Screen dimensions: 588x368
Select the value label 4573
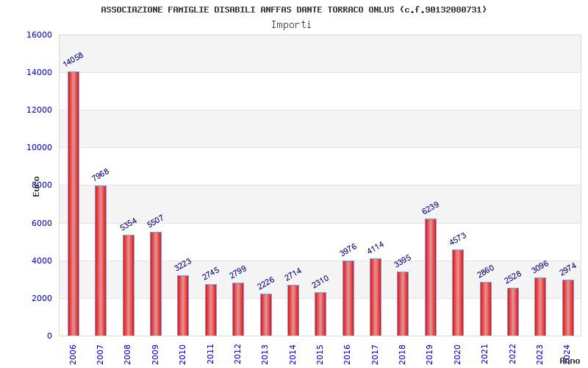tap(458, 238)
